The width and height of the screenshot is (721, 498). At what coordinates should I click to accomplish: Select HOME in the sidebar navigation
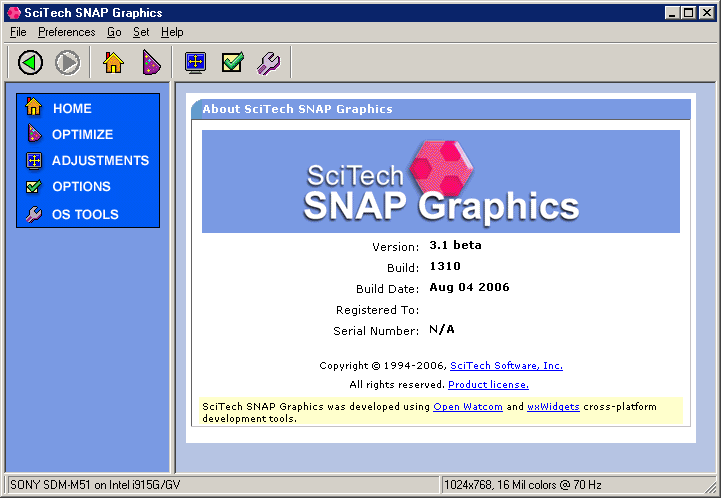[x=72, y=109]
